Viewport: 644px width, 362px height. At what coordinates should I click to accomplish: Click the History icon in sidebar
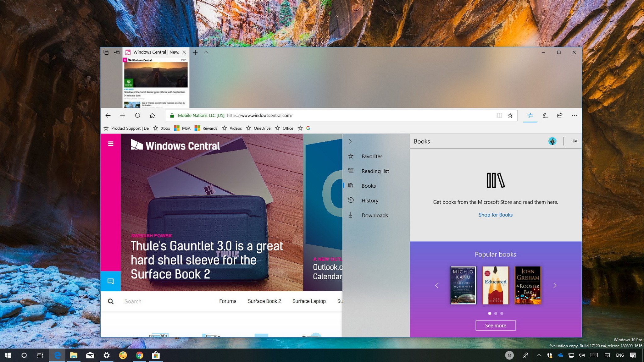pyautogui.click(x=351, y=200)
